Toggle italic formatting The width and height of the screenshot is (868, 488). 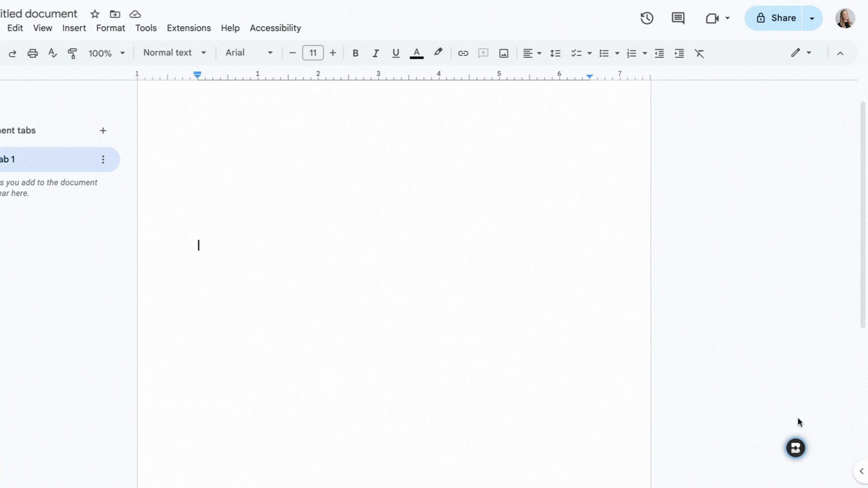click(x=375, y=53)
